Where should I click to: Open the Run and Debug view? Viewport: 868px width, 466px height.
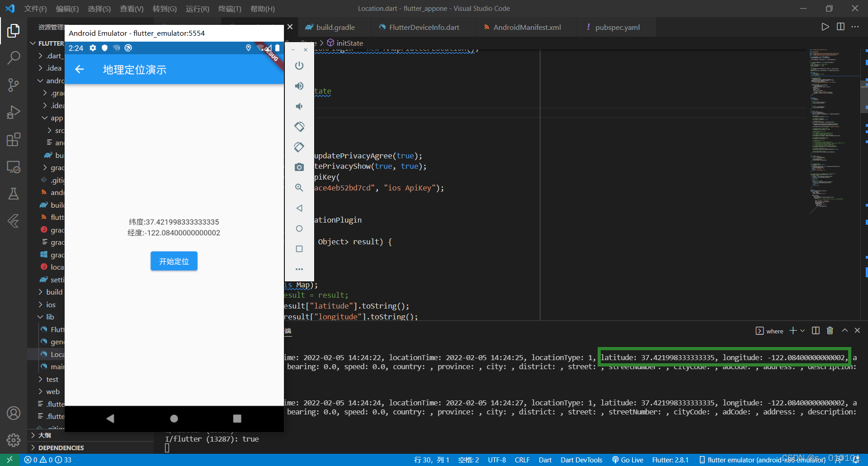pyautogui.click(x=14, y=112)
